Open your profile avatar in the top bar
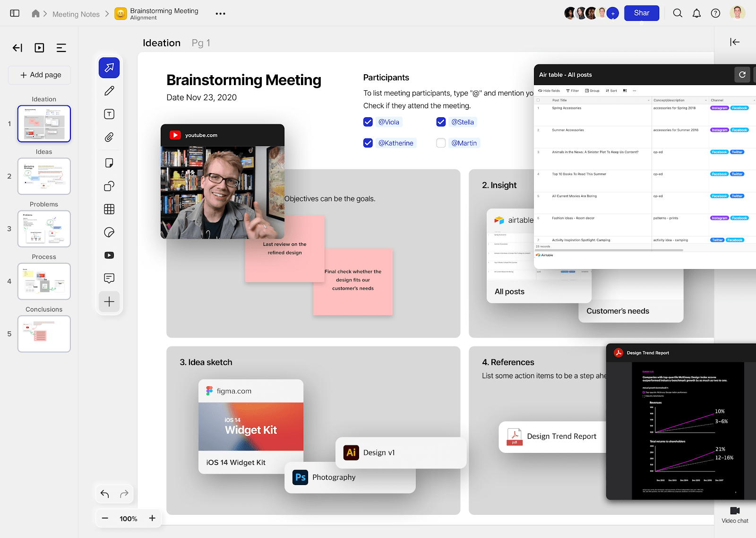Screen dimensions: 756x538 click(737, 13)
